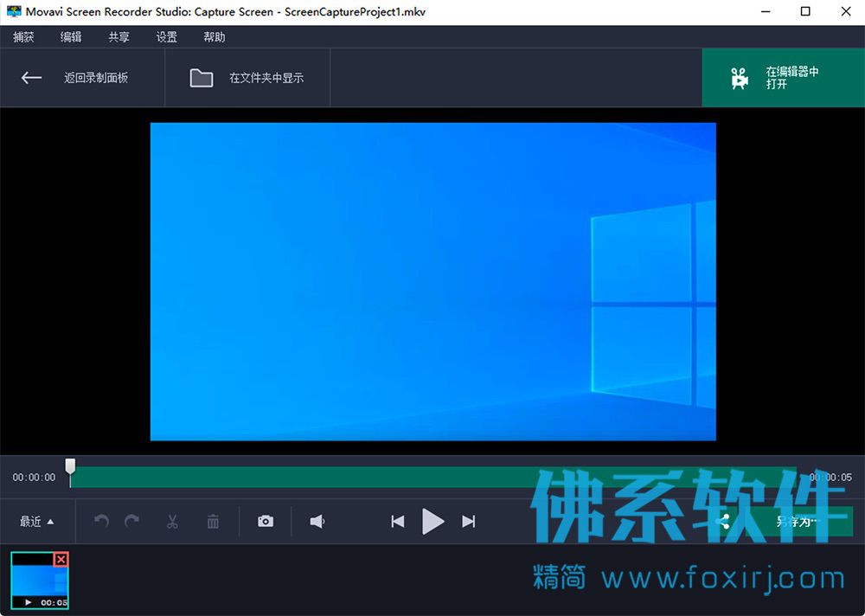865x616 pixels.
Task: Click the 另存为 save as button
Action: pyautogui.click(x=798, y=521)
